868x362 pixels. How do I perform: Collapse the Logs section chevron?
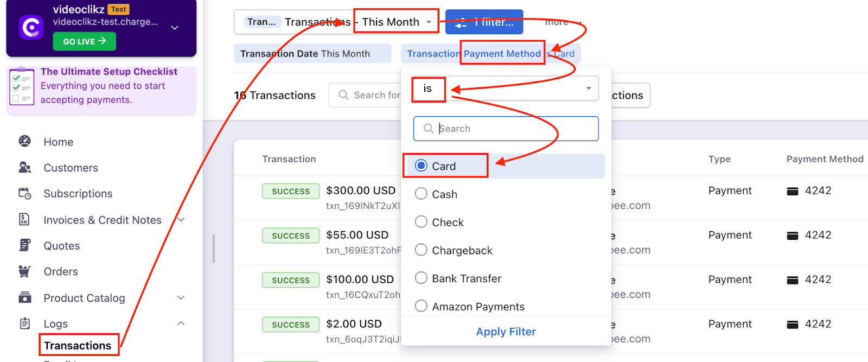coord(181,323)
